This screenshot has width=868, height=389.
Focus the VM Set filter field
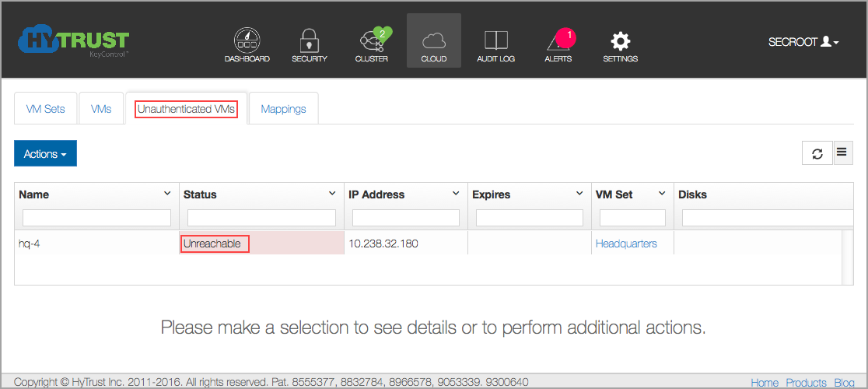(633, 218)
